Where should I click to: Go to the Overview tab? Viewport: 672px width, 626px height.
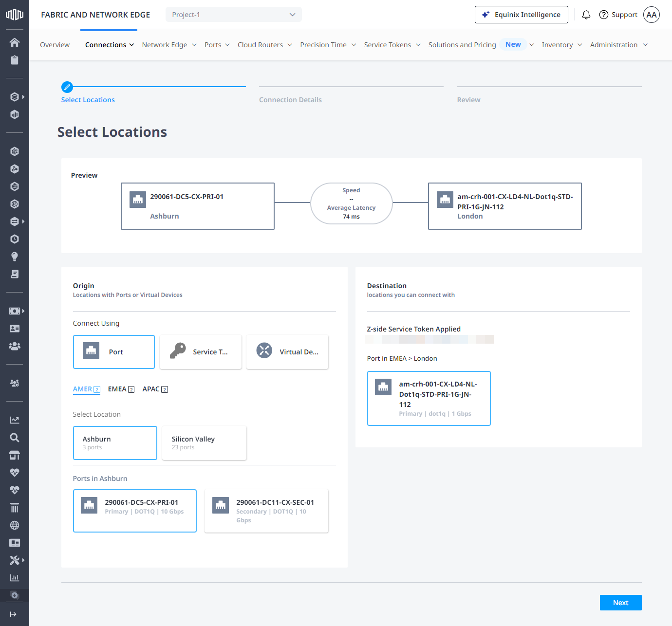point(55,45)
